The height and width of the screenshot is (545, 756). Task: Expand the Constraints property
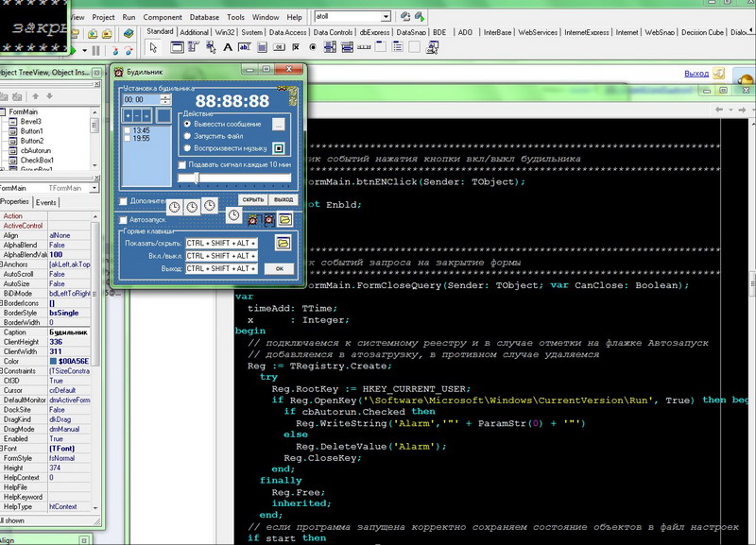coord(2,371)
